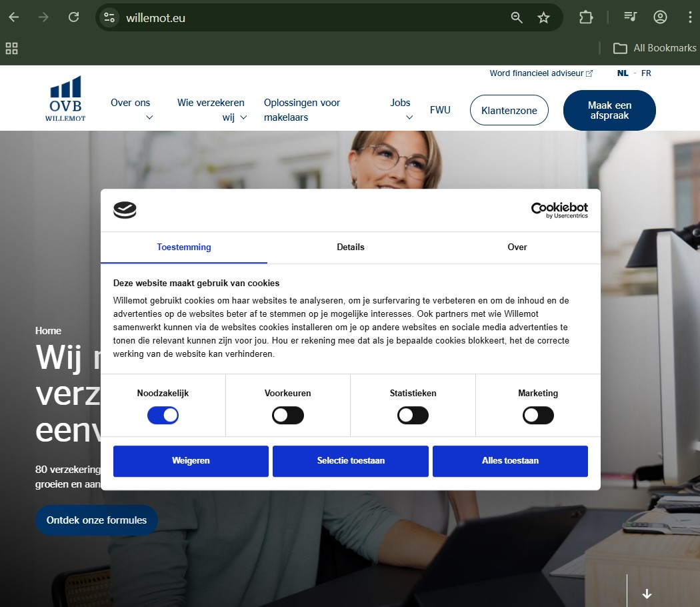Switch to the Details tab
700x607 pixels.
pyautogui.click(x=350, y=247)
